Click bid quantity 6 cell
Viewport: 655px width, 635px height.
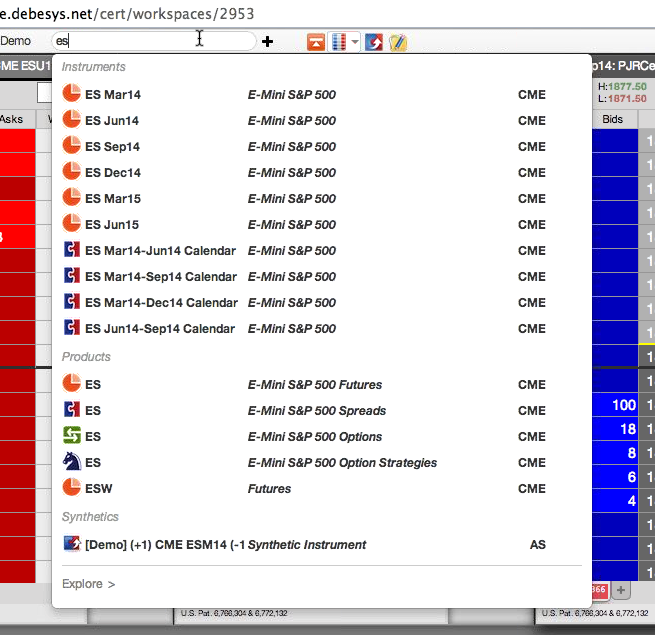pos(615,477)
